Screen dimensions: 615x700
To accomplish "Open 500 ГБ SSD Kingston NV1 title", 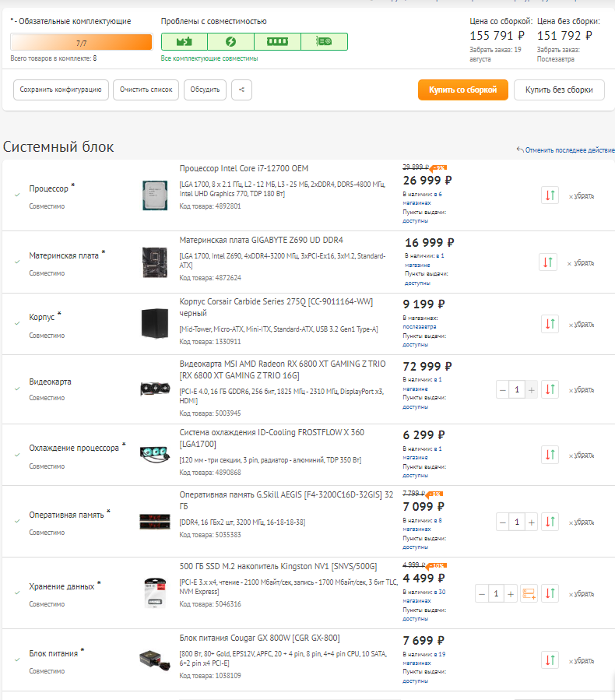I will click(x=278, y=566).
